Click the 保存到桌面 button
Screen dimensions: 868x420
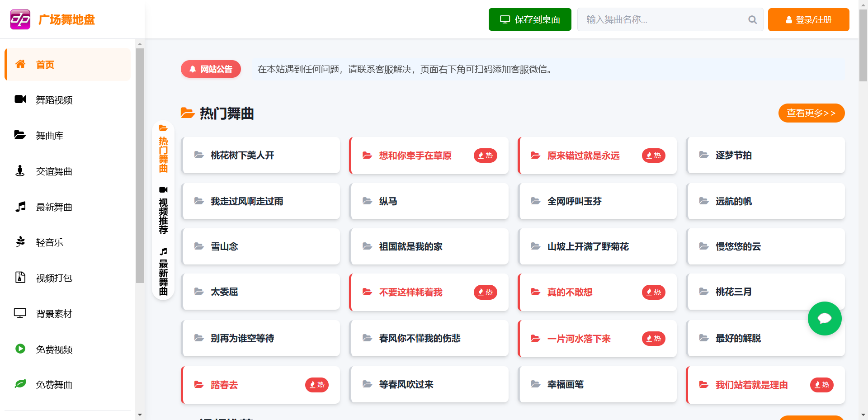point(529,19)
